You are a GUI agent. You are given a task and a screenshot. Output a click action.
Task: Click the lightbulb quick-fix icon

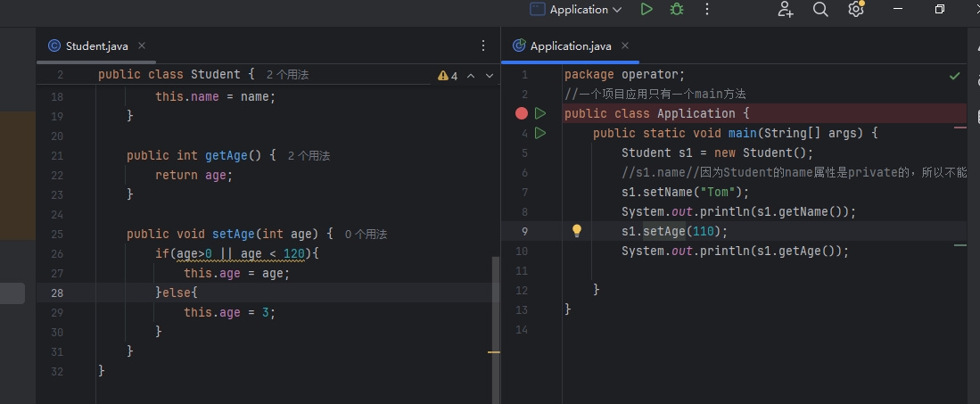[577, 231]
